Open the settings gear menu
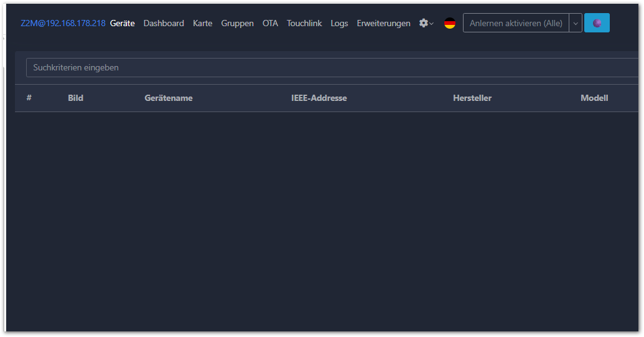 click(x=426, y=23)
